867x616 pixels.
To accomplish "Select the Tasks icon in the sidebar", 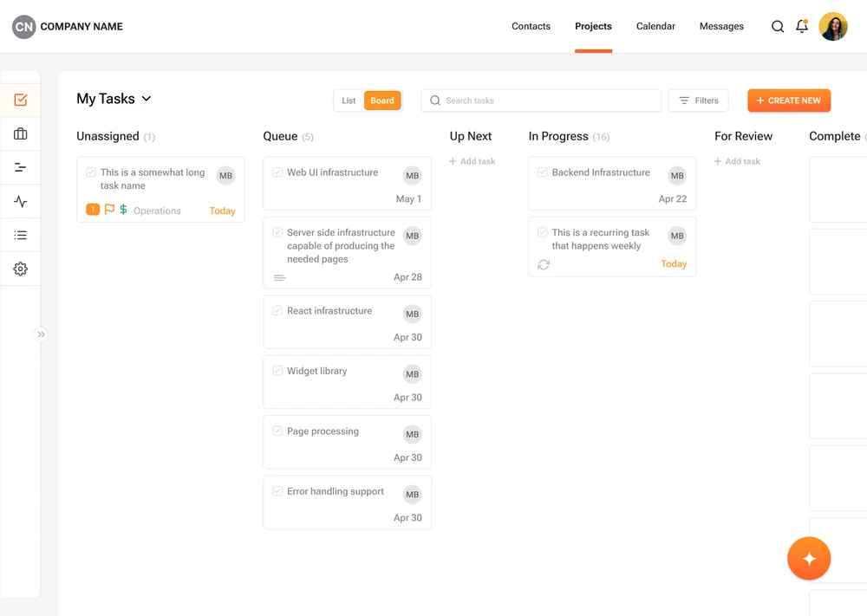I will coord(21,100).
